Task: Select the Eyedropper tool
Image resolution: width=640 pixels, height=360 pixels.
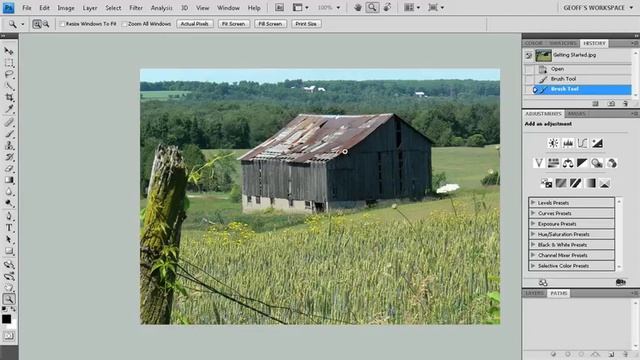Action: 9,109
